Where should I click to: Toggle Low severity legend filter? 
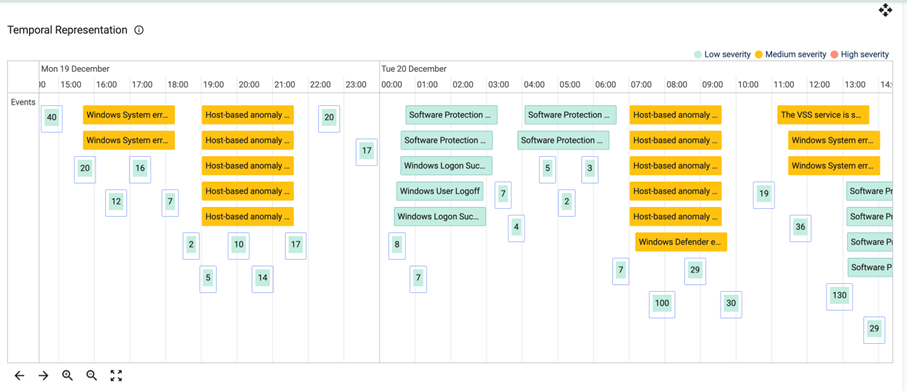(722, 54)
